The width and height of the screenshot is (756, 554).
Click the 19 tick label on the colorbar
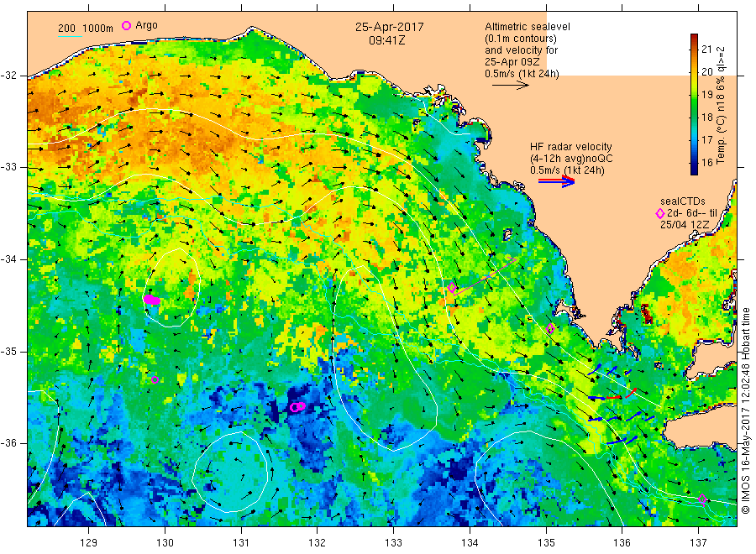pos(706,94)
